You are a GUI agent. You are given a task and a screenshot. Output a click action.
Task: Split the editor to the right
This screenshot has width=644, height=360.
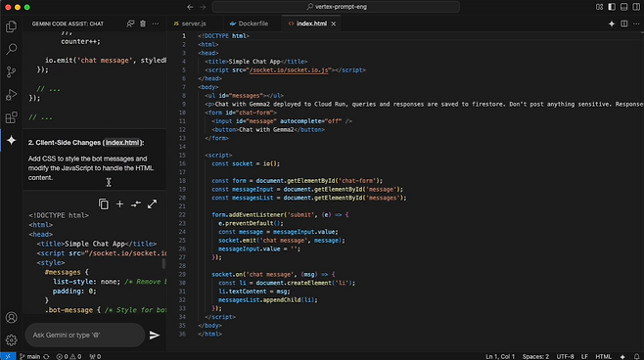pyautogui.click(x=623, y=23)
